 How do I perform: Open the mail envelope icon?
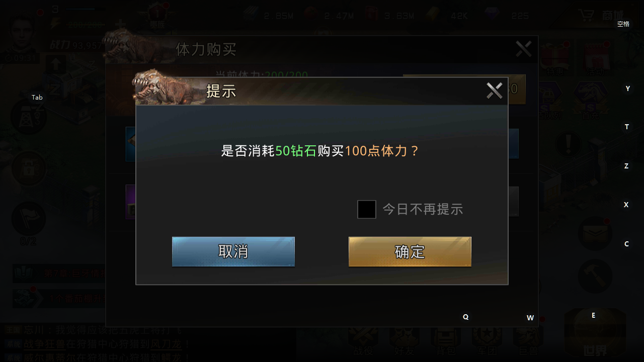pyautogui.click(x=595, y=234)
